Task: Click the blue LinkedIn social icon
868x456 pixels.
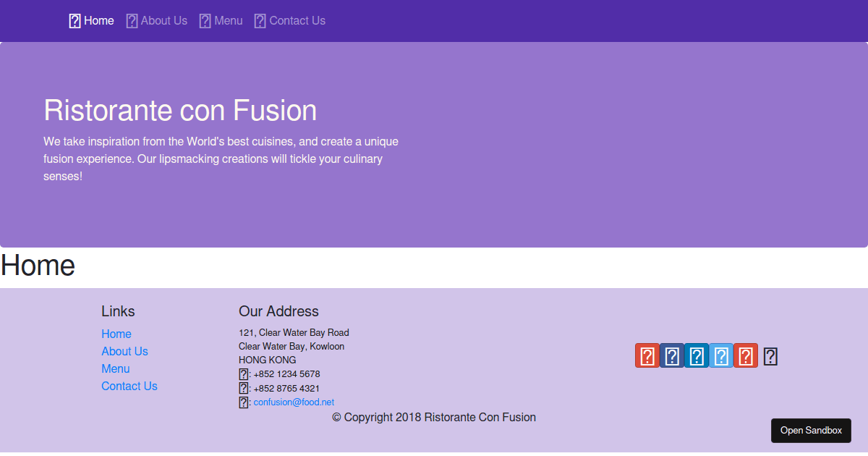Action: coord(696,355)
